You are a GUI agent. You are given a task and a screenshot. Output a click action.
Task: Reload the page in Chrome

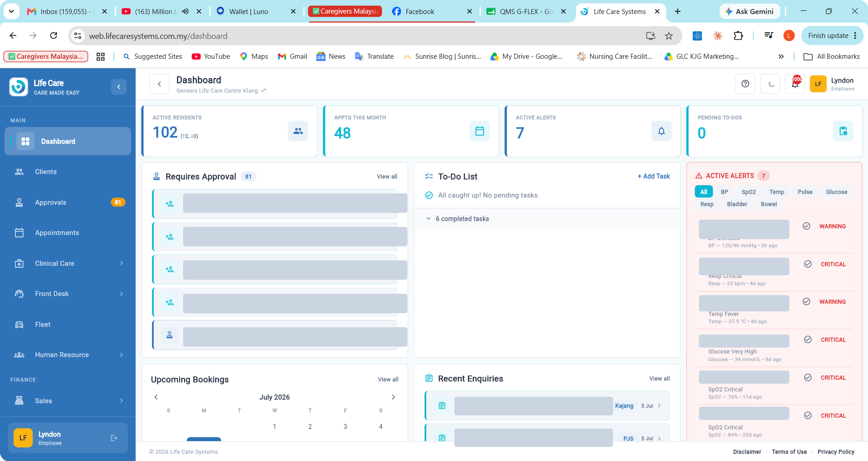point(53,36)
